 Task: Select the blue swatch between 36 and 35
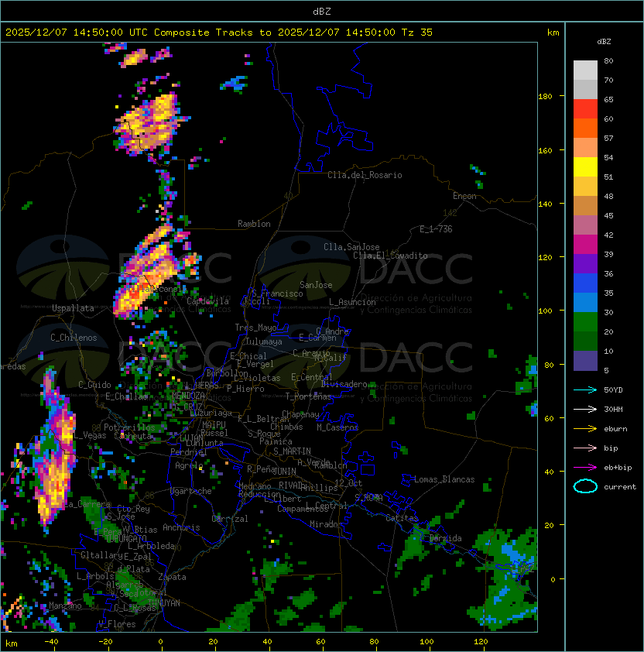[585, 283]
